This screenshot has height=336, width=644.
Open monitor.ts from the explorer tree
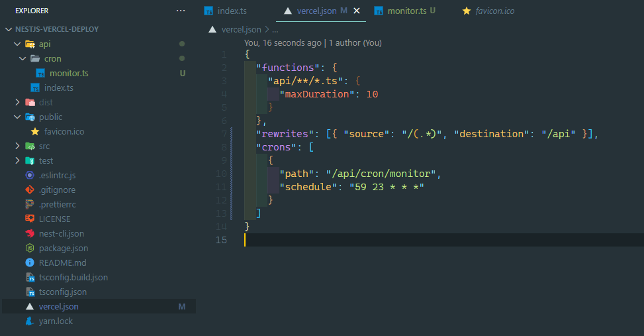tap(69, 73)
